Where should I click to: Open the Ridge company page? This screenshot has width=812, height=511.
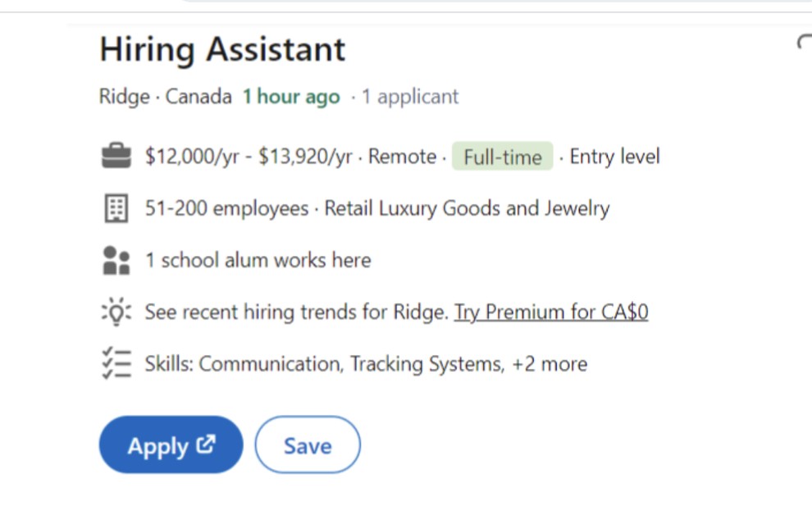pos(124,96)
